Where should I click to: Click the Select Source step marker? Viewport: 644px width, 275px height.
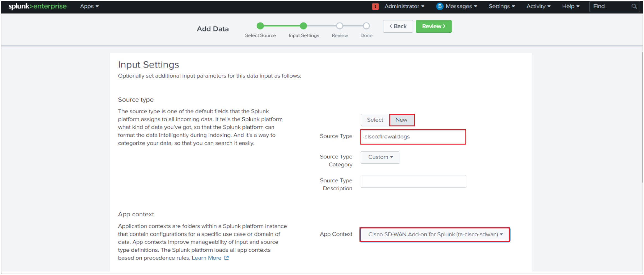260,26
